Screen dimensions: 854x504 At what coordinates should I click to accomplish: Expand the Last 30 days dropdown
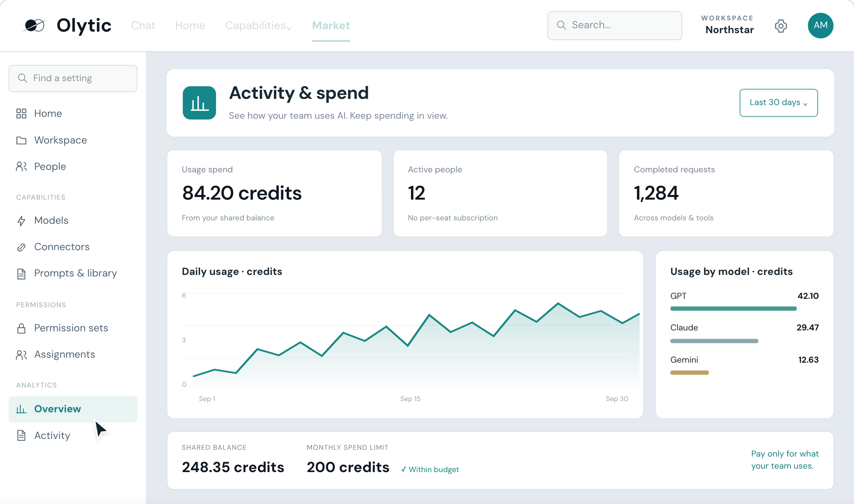click(779, 103)
